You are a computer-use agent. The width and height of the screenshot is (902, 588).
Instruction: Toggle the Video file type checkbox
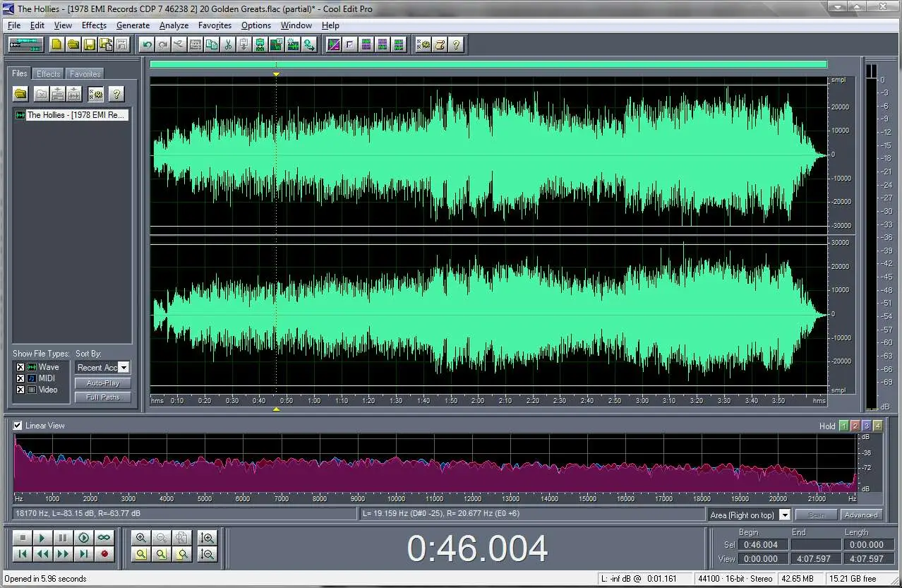pos(20,390)
